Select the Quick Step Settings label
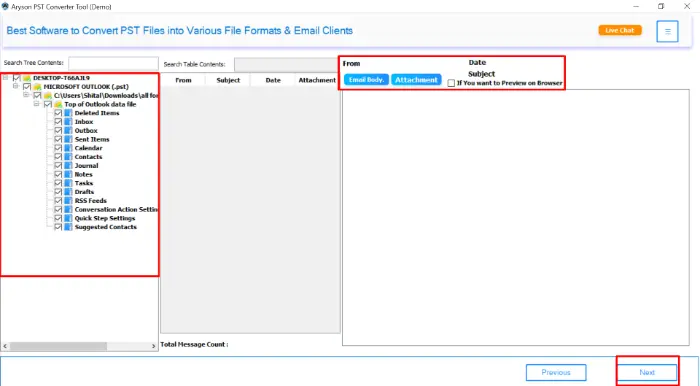The image size is (700, 386). tap(105, 218)
